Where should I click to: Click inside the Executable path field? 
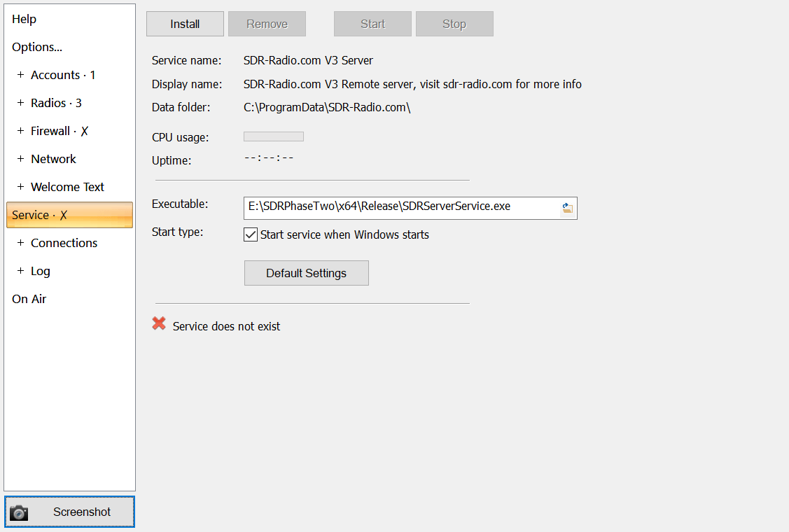point(399,206)
